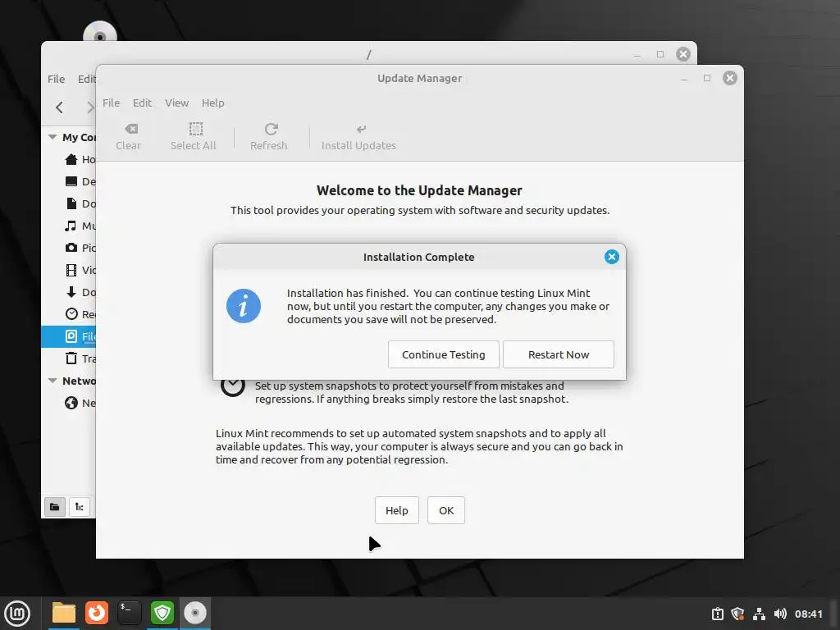Open the network tray icon
The image size is (840, 630).
759,614
